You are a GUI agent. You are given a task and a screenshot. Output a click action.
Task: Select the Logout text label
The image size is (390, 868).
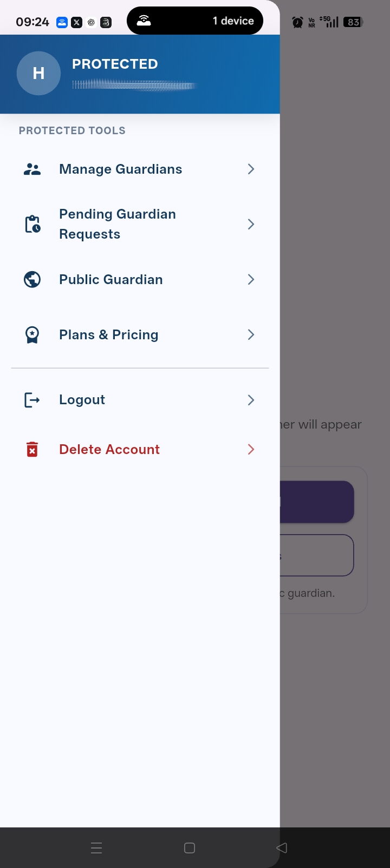click(x=82, y=400)
